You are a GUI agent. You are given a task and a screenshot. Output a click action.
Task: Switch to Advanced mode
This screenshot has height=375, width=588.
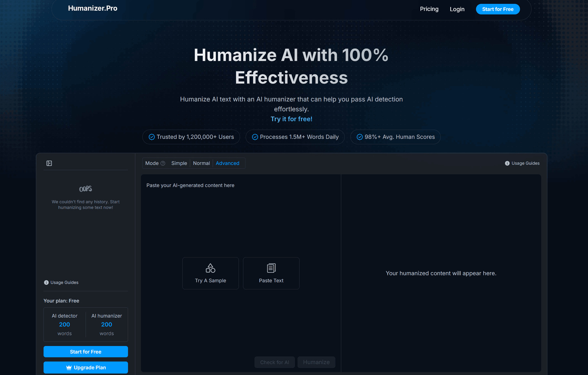(227, 163)
